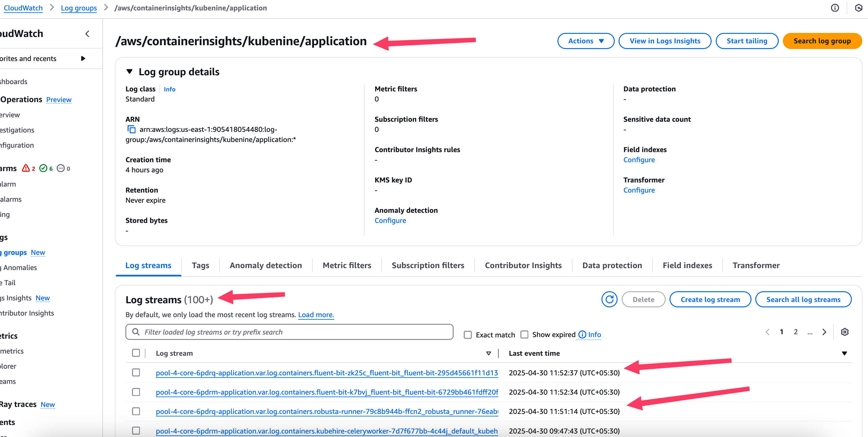This screenshot has height=437, width=868.
Task: Open Contributor Insights in sidebar
Action: [27, 313]
